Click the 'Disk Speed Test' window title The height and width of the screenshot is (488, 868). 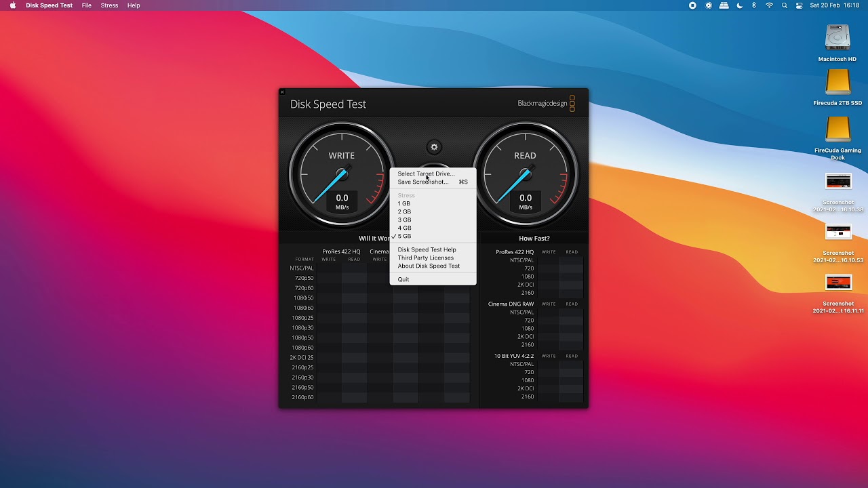click(x=328, y=104)
